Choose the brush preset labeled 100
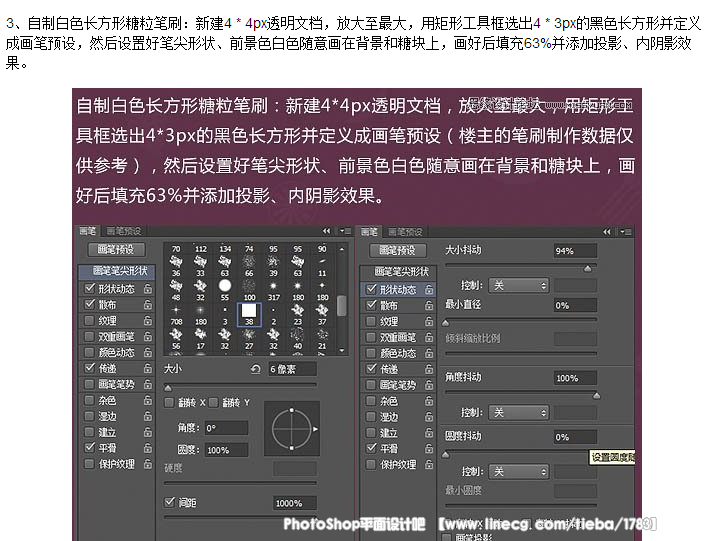This screenshot has height=541, width=707. click(x=249, y=289)
